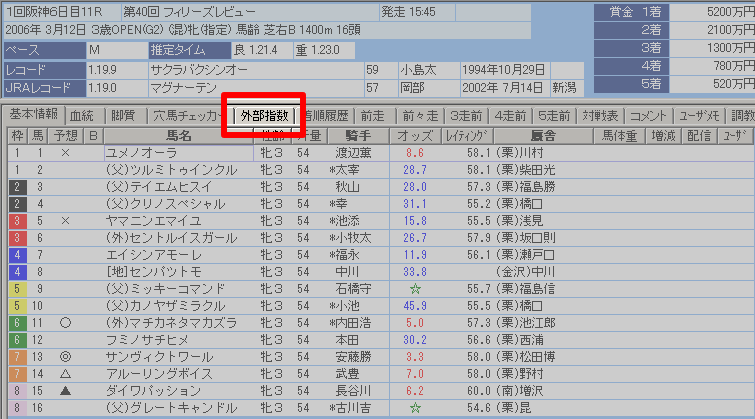Click the ▲ prediction mark for ダイワパッション

coord(65,390)
